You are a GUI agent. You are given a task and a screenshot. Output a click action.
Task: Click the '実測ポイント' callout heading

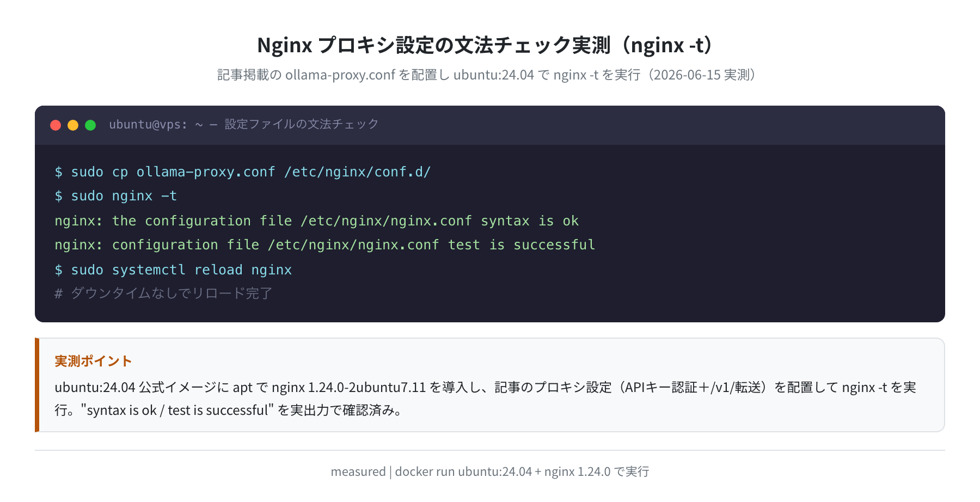coord(93,361)
